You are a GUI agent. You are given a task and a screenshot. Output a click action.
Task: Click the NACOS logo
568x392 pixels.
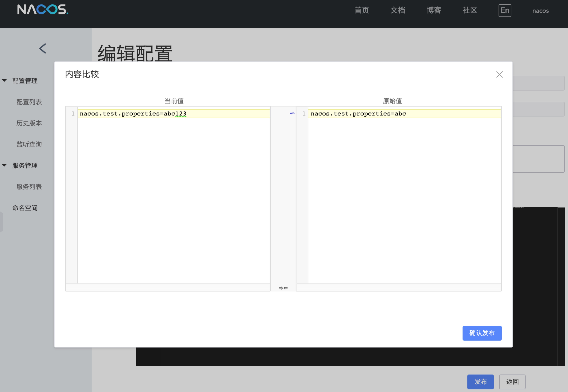coord(43,10)
